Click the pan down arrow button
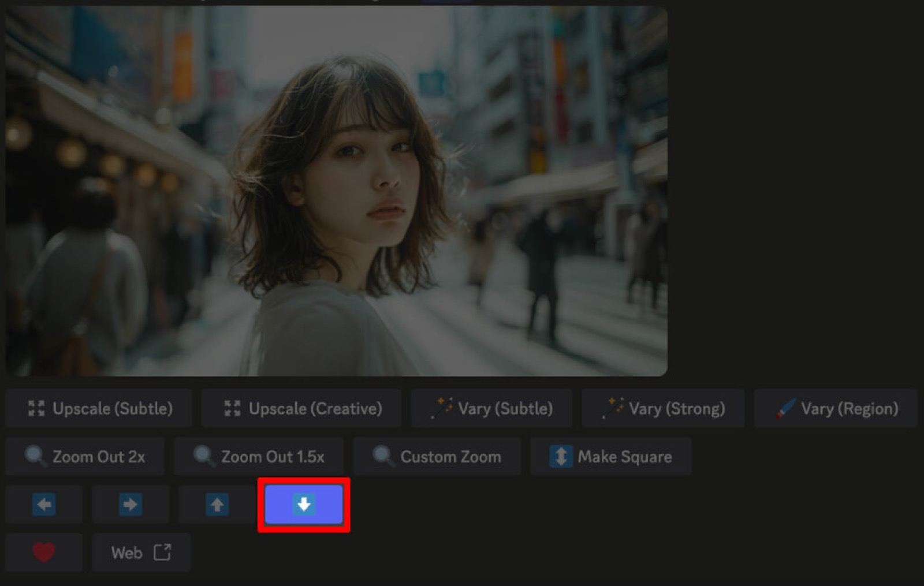The height and width of the screenshot is (586, 924). coord(304,505)
